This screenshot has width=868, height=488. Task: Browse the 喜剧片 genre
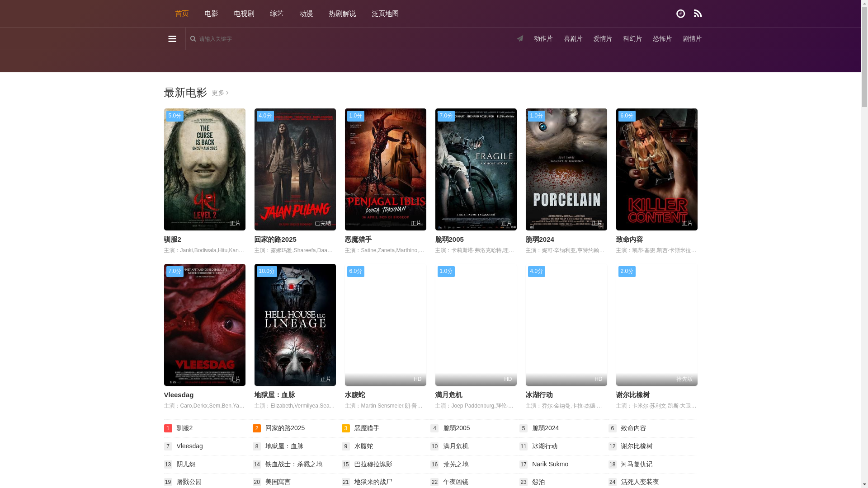(573, 39)
